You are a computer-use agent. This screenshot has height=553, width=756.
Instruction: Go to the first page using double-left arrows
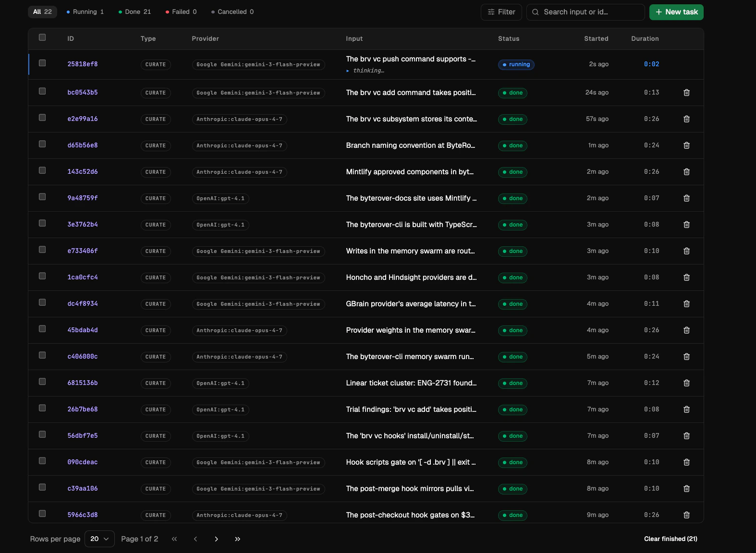tap(174, 539)
